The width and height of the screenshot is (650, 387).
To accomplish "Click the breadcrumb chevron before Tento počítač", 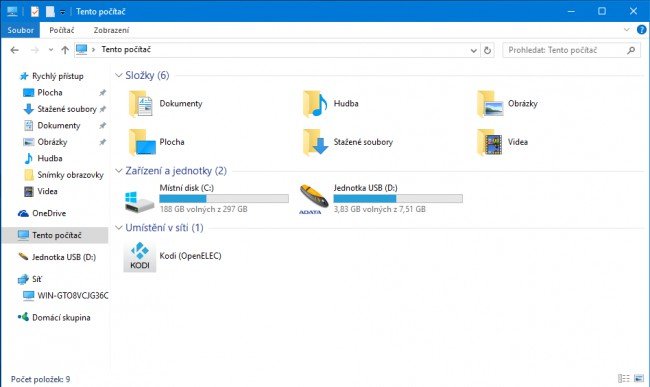I will 93,50.
